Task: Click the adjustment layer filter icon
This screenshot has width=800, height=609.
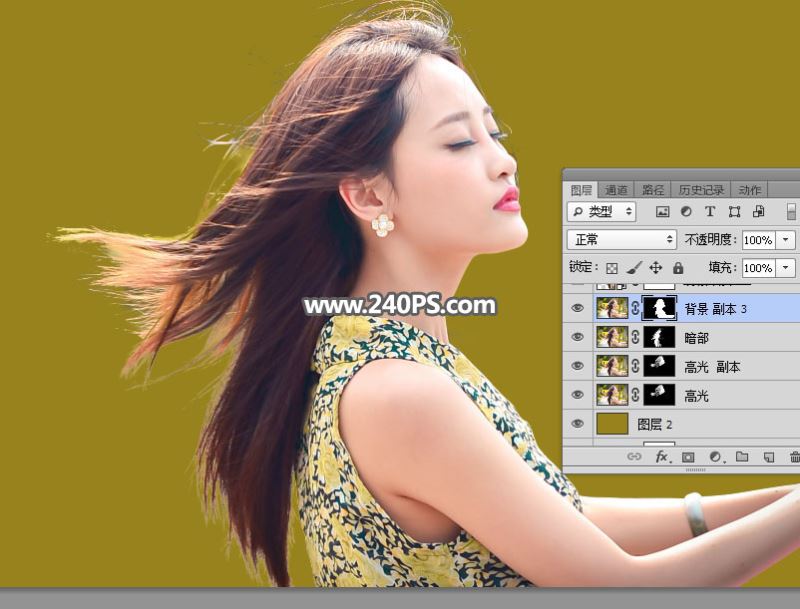Action: (x=686, y=212)
